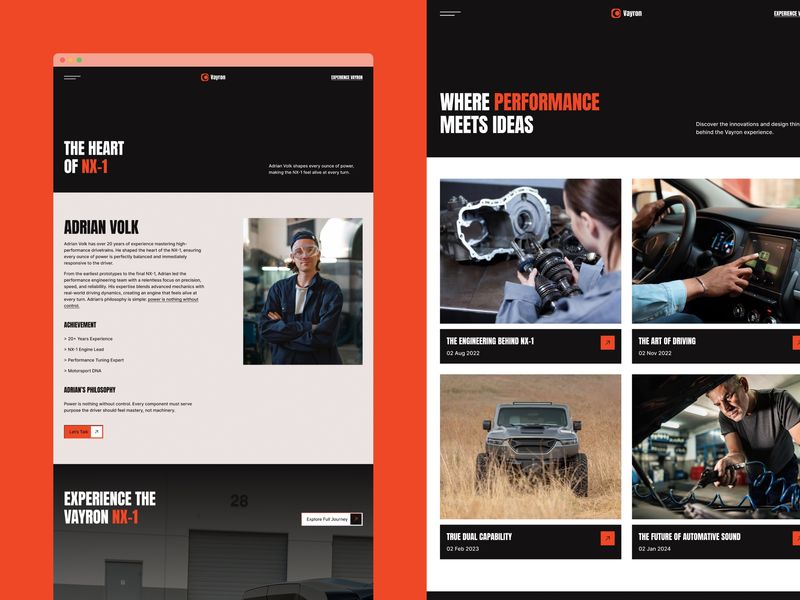This screenshot has height=600, width=800.
Task: Click Experience Vayron link in left mockup
Action: click(347, 78)
